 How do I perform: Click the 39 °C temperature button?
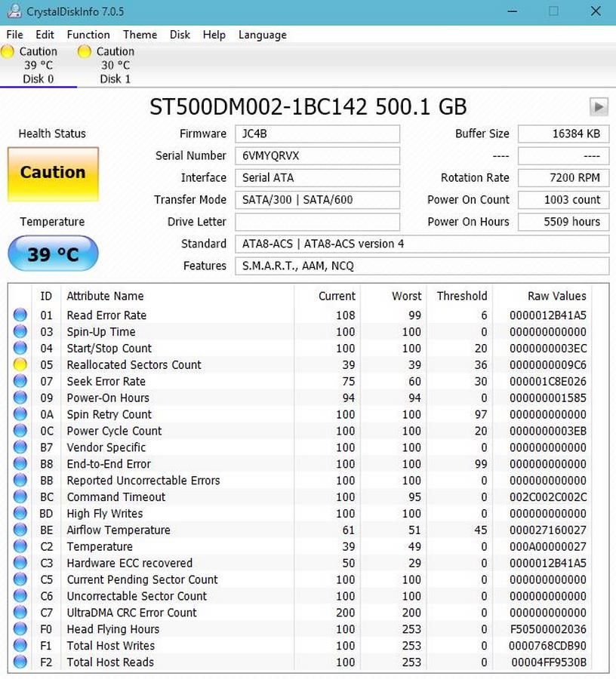click(x=53, y=253)
